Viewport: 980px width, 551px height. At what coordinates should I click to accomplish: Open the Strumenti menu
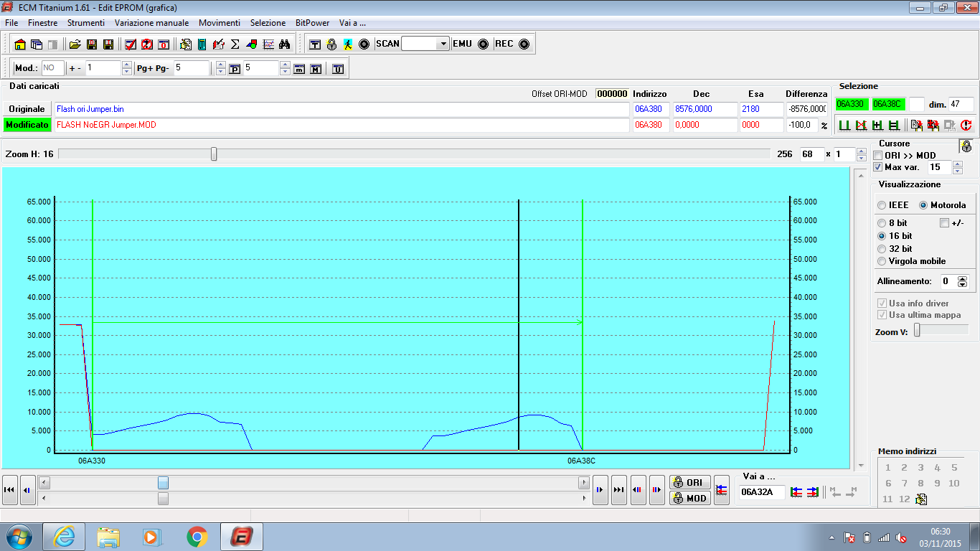click(x=86, y=23)
